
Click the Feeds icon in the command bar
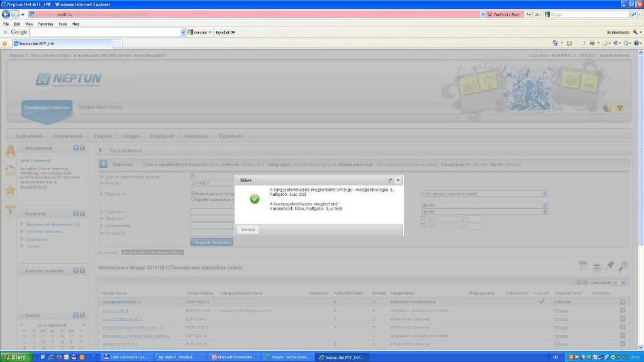[569, 43]
